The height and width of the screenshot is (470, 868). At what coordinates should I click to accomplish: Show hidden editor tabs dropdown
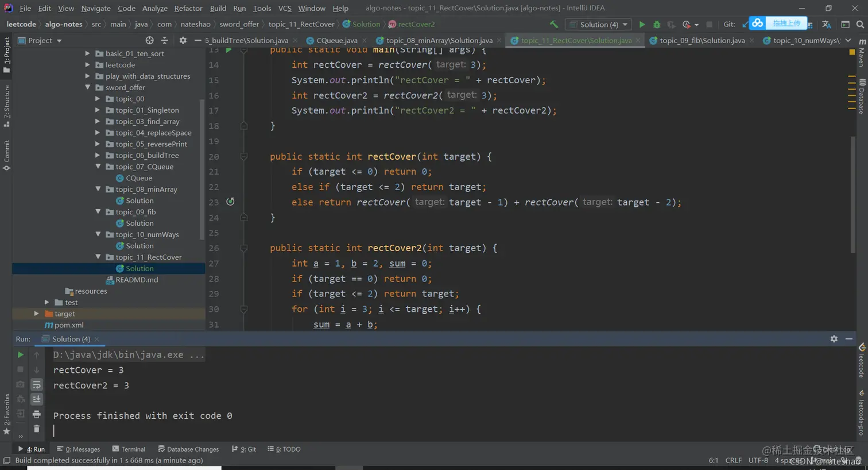pos(848,40)
